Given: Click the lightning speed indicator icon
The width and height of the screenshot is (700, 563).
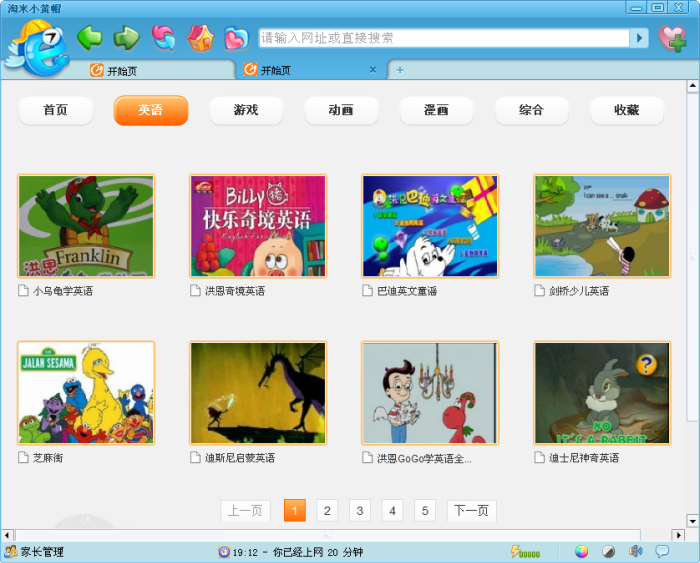Looking at the screenshot, I should pos(525,552).
